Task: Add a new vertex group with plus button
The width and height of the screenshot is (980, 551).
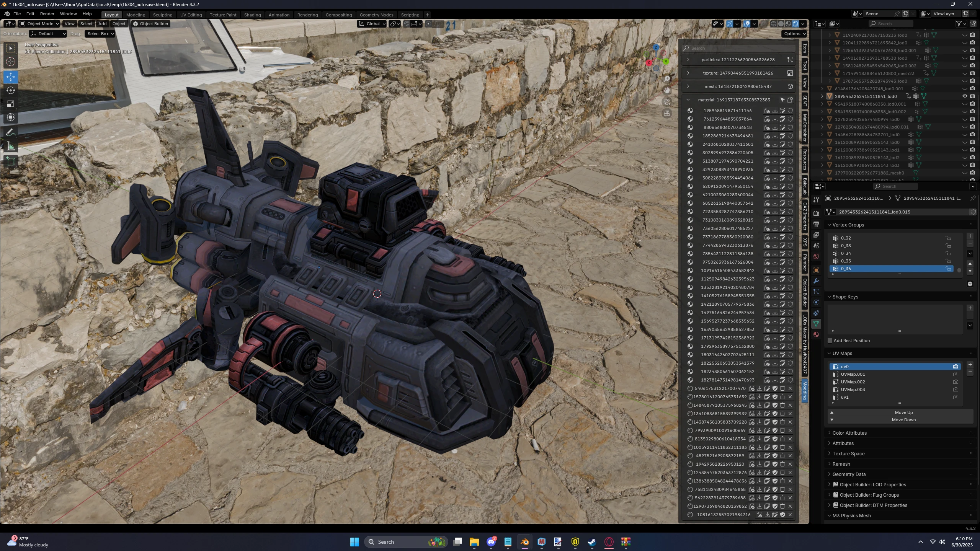Action: click(970, 236)
